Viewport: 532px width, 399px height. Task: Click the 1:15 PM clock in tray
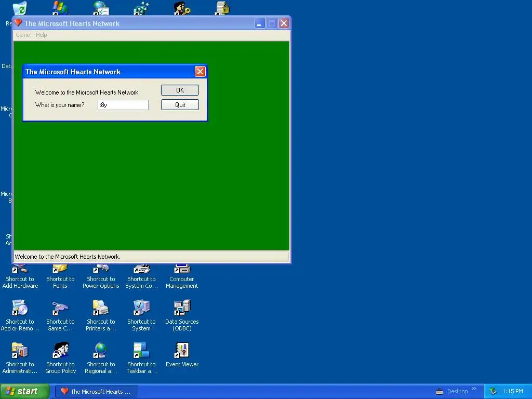click(513, 392)
